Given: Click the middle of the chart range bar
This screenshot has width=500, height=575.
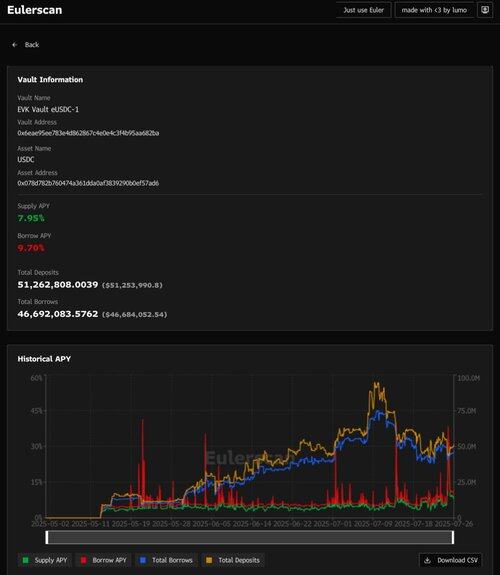Looking at the screenshot, I should 250,537.
